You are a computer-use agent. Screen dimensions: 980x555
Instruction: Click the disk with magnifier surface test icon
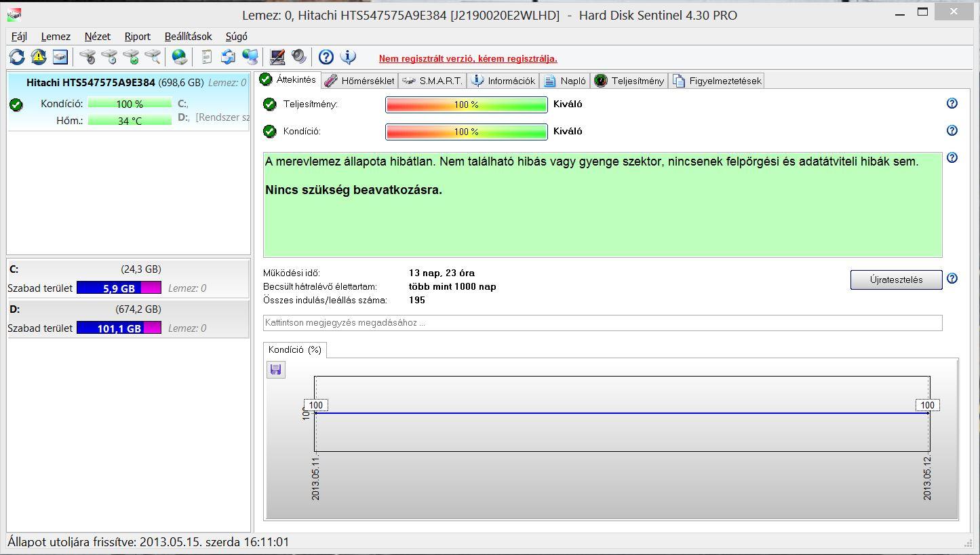pyautogui.click(x=153, y=57)
